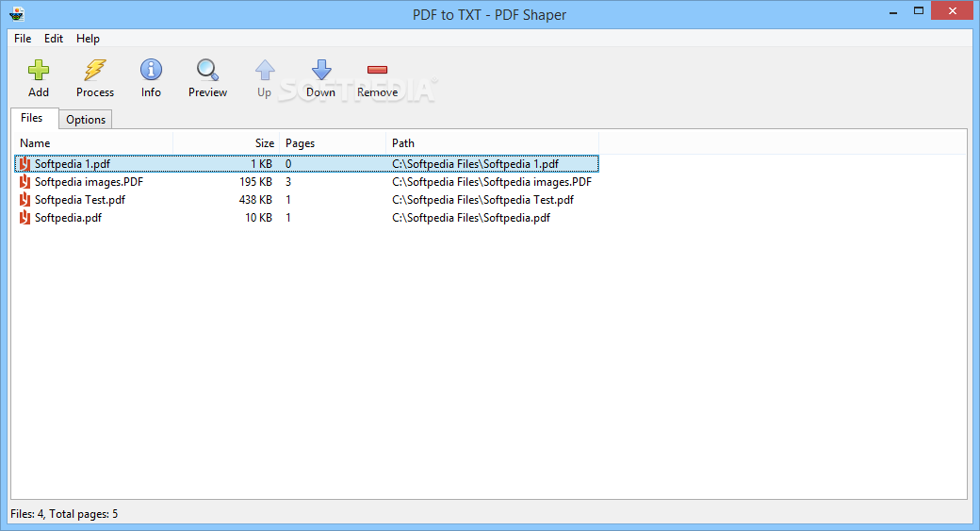Move the file Up with the arrow icon
This screenshot has height=531, width=980.
coord(265,70)
